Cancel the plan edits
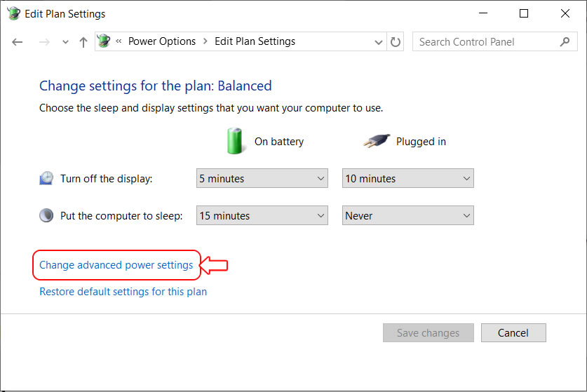 [513, 332]
